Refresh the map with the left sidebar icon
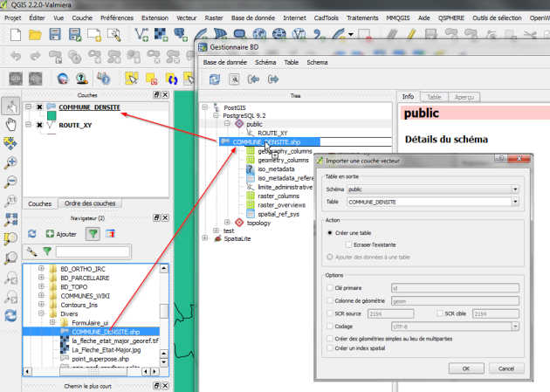Viewport: 550px width, 392px height. click(10, 315)
